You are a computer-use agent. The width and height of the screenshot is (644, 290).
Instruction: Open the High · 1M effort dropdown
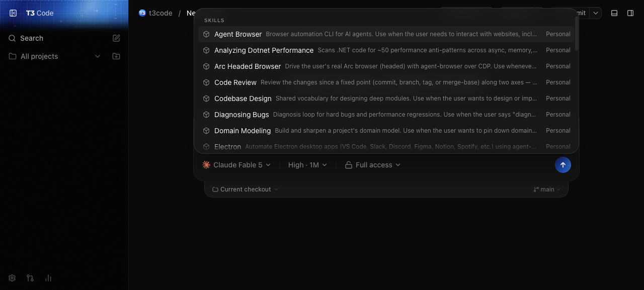point(307,165)
